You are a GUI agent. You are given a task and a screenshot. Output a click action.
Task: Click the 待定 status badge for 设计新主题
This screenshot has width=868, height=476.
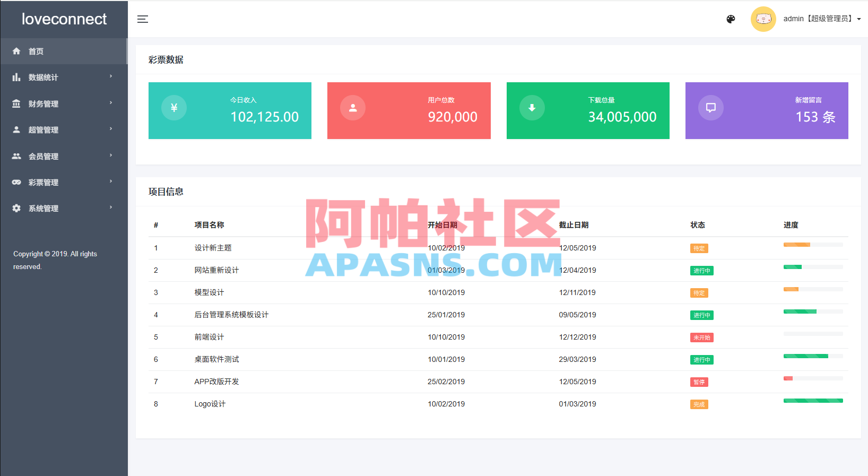click(x=699, y=248)
